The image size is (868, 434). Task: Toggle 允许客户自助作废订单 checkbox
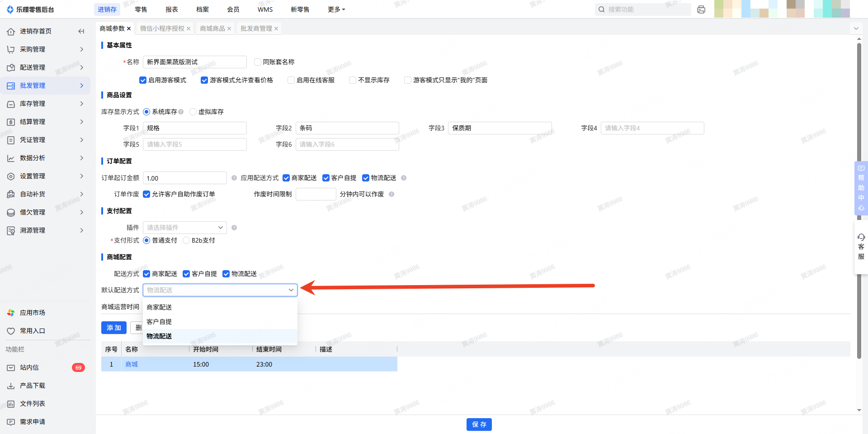click(x=146, y=194)
